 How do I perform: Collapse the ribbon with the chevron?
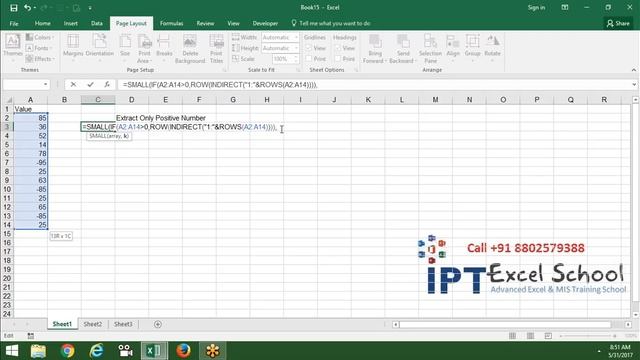[633, 70]
